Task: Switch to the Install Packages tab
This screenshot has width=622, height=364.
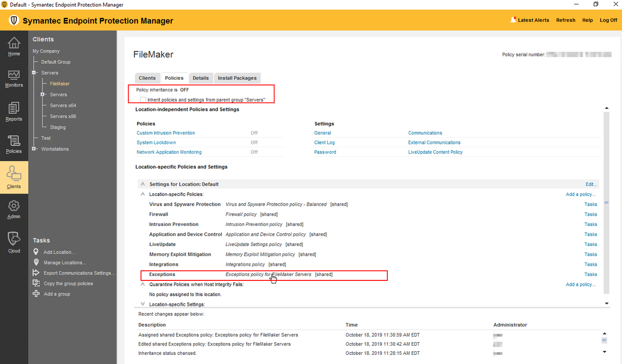Action: (237, 78)
